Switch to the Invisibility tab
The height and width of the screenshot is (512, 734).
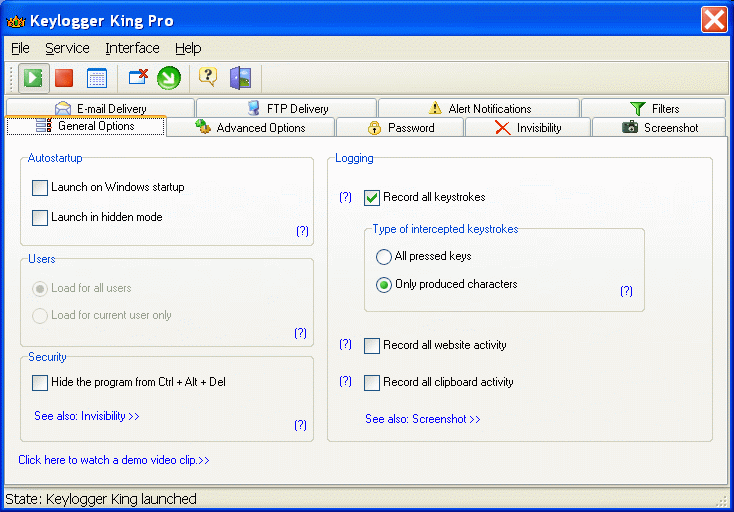528,127
